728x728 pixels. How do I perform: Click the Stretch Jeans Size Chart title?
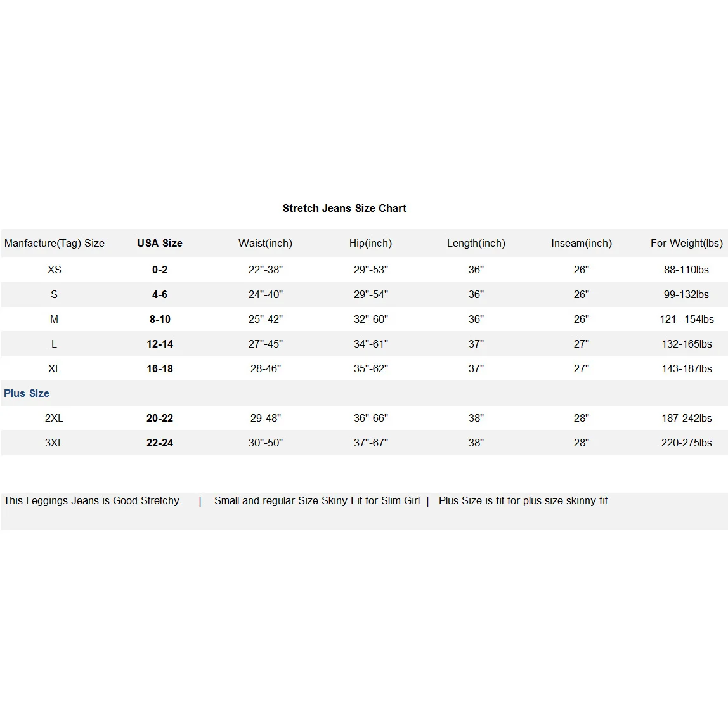pyautogui.click(x=344, y=209)
